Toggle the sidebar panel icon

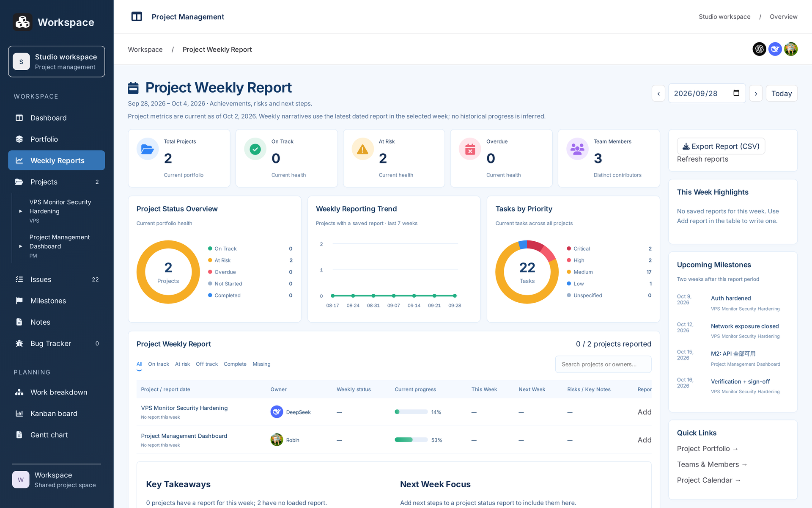point(137,17)
